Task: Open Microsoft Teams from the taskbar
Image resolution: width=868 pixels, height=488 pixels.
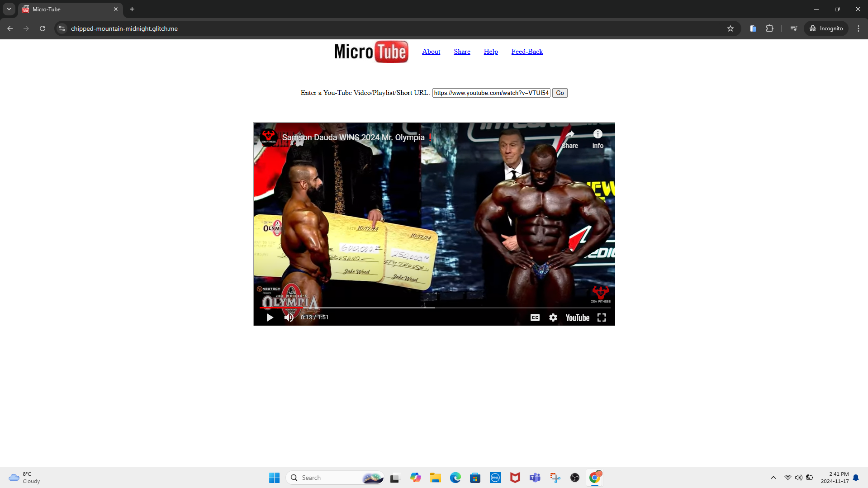Action: click(535, 478)
